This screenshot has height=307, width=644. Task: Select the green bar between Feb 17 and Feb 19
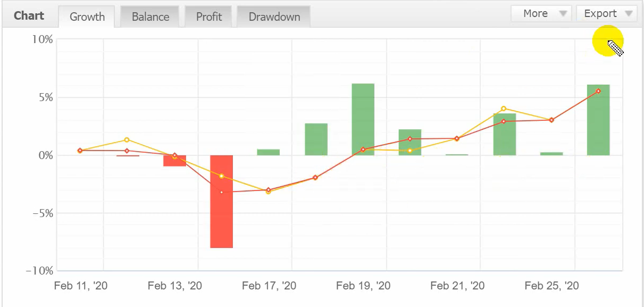coord(316,139)
